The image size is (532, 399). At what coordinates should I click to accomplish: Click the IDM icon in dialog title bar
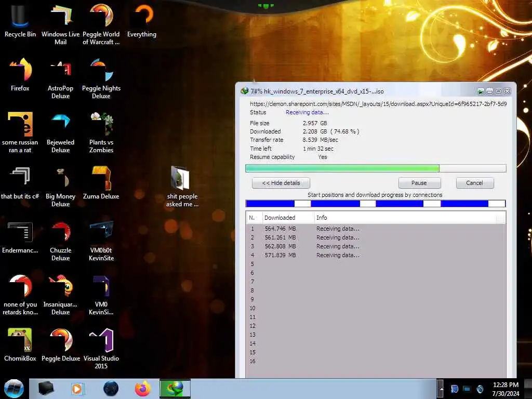[244, 91]
